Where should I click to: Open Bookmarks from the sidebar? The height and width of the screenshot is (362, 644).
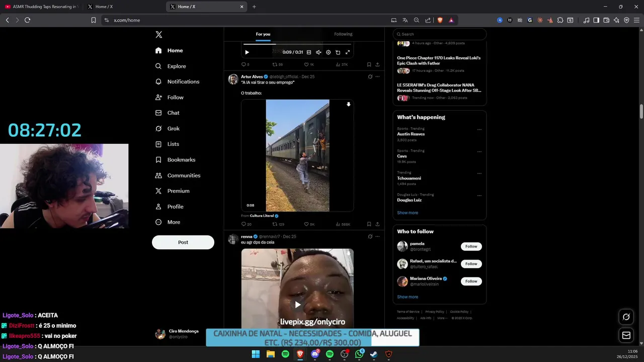pyautogui.click(x=175, y=159)
